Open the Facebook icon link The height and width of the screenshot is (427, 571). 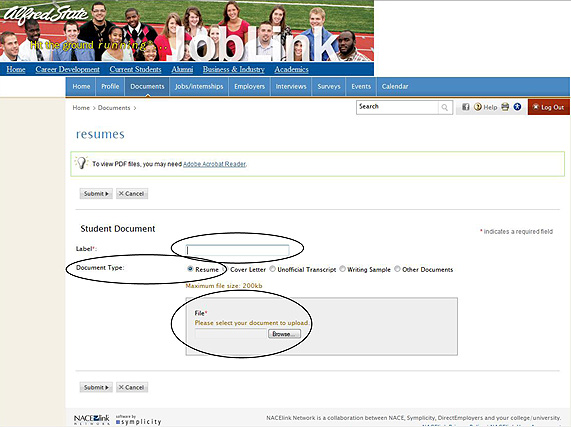[465, 107]
